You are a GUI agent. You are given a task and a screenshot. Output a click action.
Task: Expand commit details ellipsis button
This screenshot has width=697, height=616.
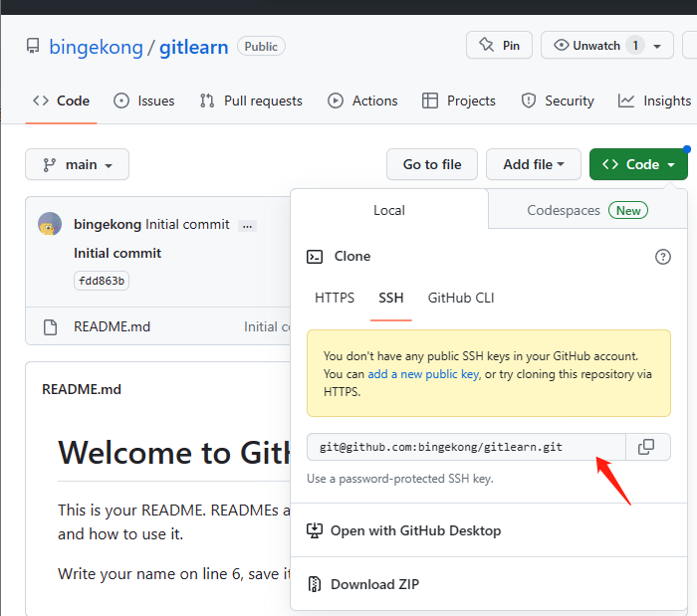click(247, 226)
